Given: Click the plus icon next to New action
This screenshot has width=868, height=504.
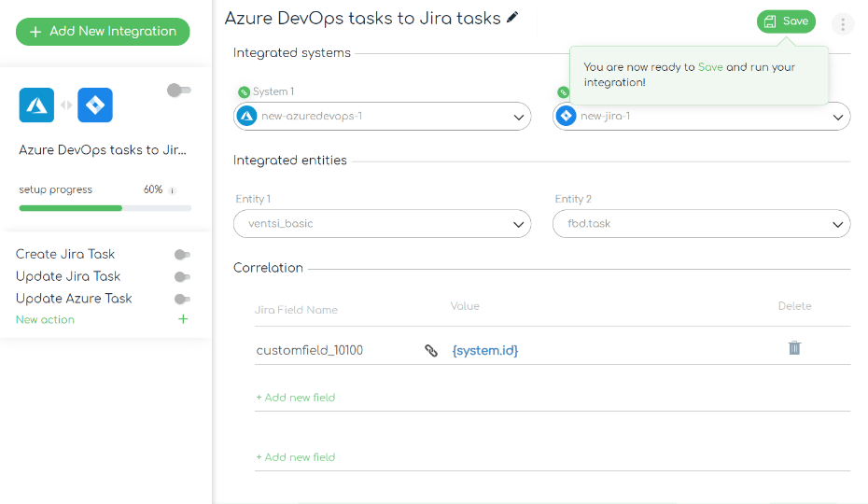Looking at the screenshot, I should (x=183, y=319).
